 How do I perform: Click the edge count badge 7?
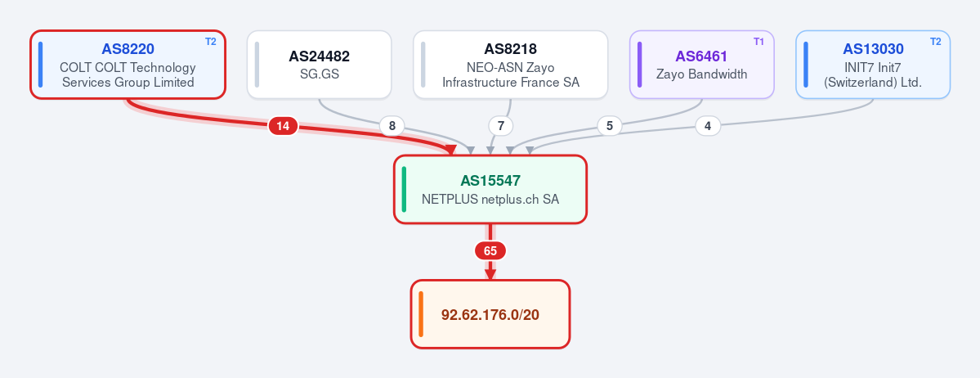pos(500,126)
